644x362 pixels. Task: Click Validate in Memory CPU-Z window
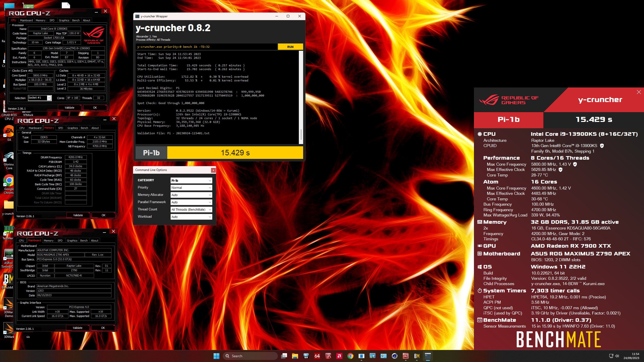[78, 215]
